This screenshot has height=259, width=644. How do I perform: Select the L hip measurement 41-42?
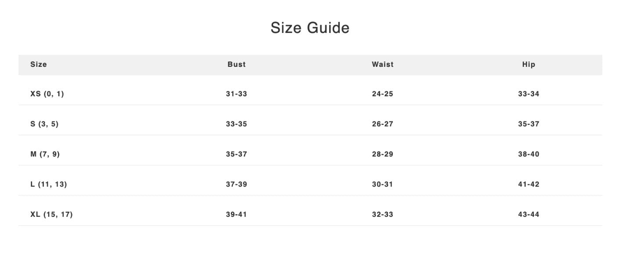(529, 184)
